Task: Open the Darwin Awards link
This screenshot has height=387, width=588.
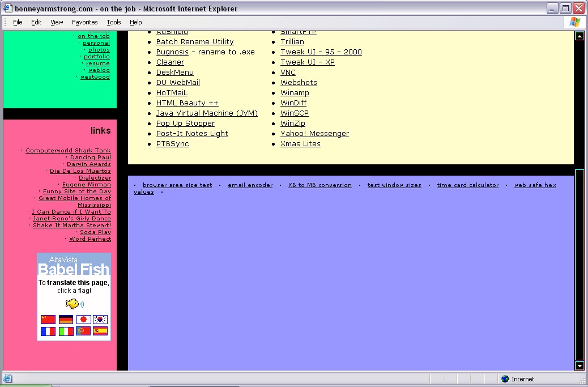Action: click(88, 164)
